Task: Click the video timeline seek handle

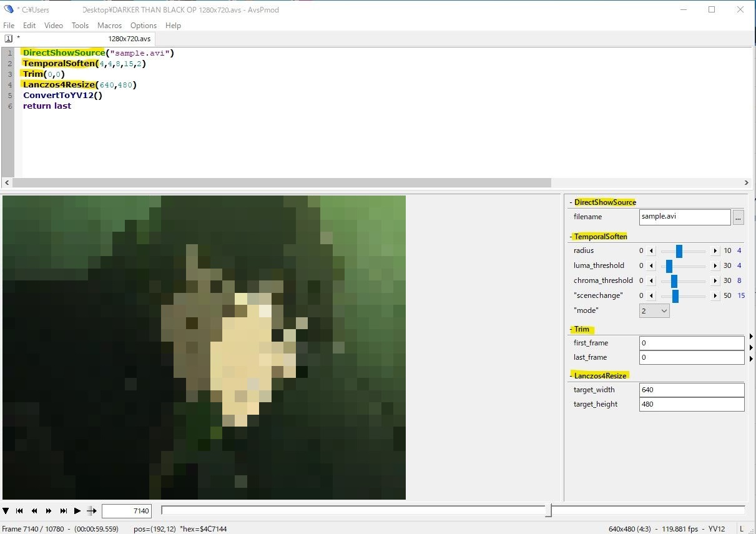Action: pyautogui.click(x=548, y=510)
